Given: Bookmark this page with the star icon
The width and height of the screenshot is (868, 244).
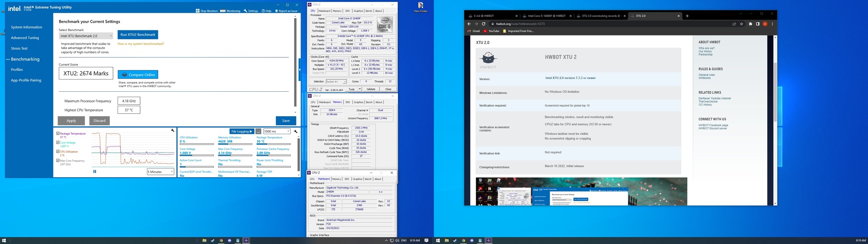Looking at the screenshot, I should coord(741,24).
